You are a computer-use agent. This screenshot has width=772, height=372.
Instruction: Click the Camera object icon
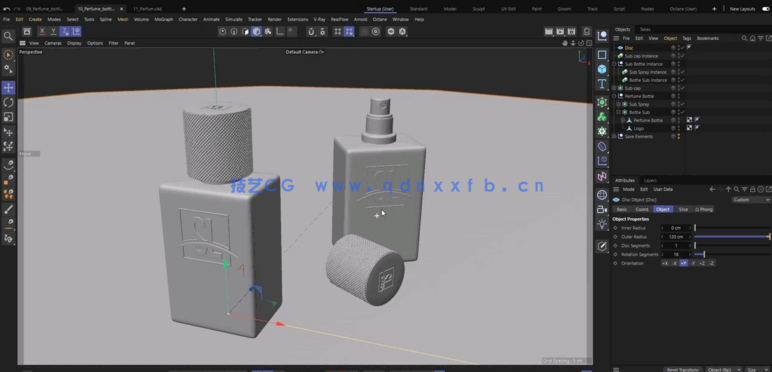pyautogui.click(x=602, y=210)
